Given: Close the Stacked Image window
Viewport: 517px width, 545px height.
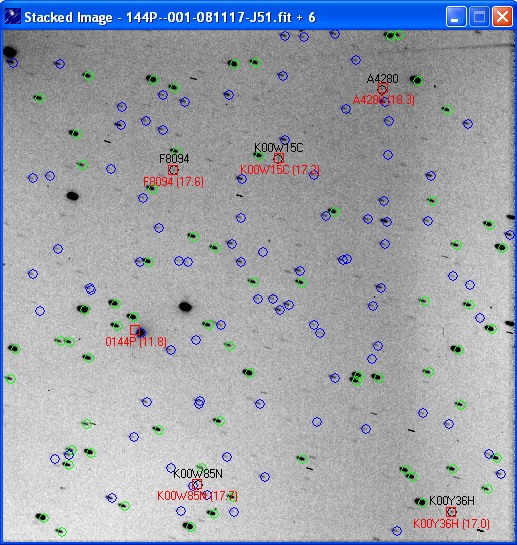Looking at the screenshot, I should coord(503,16).
